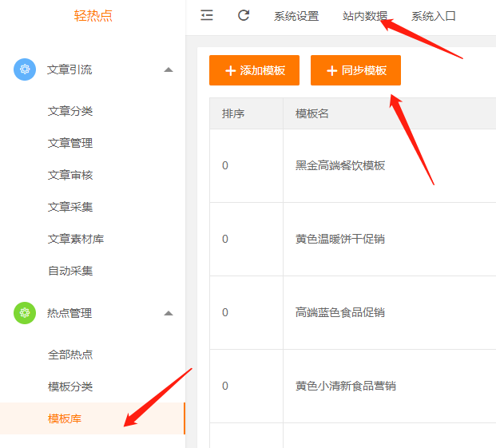Click the 轻热点 logo title
The width and height of the screenshot is (496, 448).
tap(93, 16)
